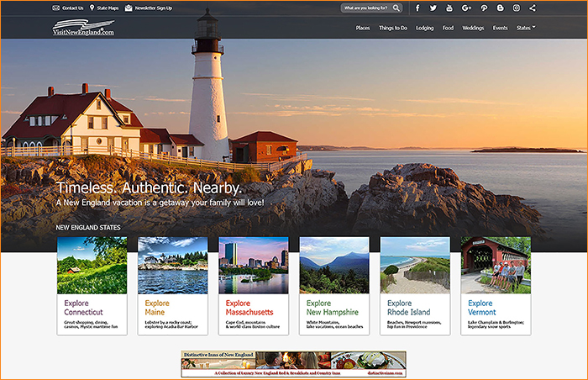Select Lodging in the navigation bar
Image resolution: width=588 pixels, height=380 pixels.
tap(424, 28)
